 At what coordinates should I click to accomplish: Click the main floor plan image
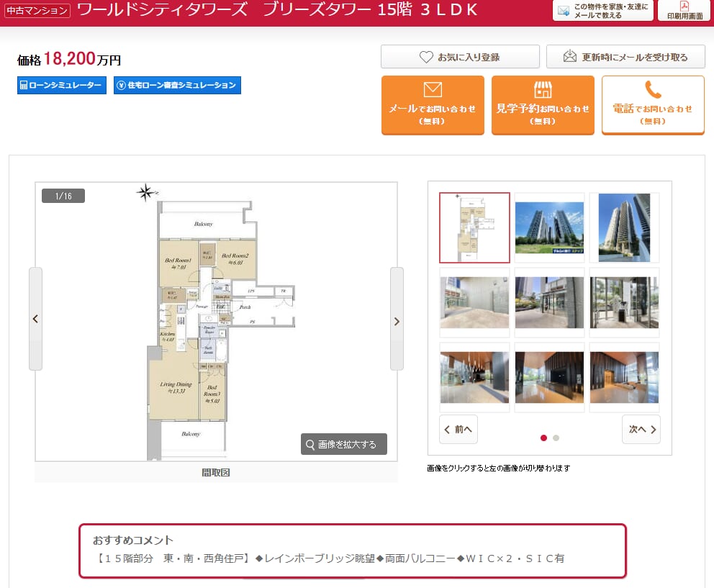coord(217,322)
